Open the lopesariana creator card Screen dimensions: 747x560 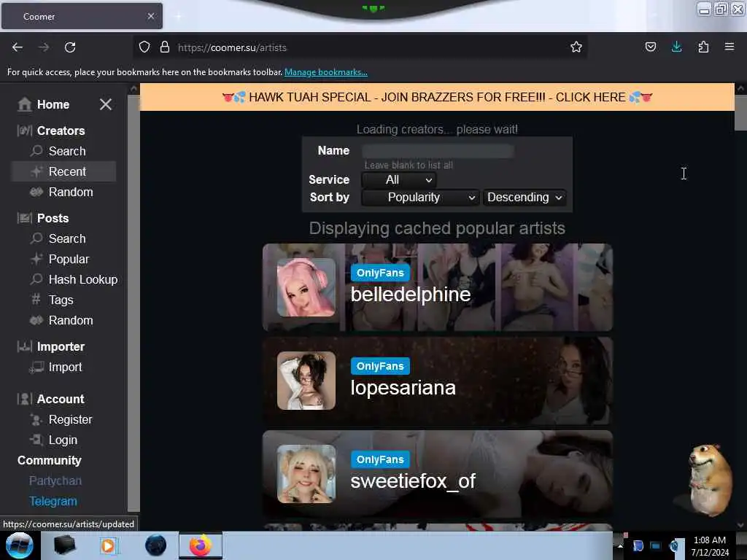tap(438, 381)
